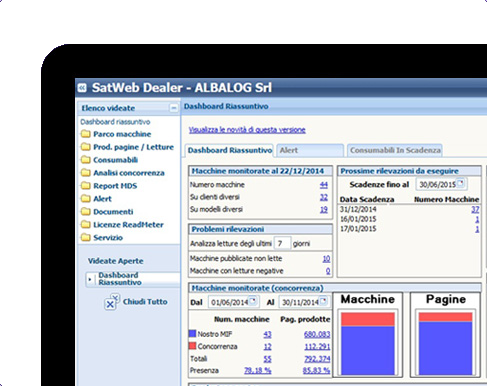
Task: Open the Licenze ReadMeter folder icon
Action: [x=86, y=224]
